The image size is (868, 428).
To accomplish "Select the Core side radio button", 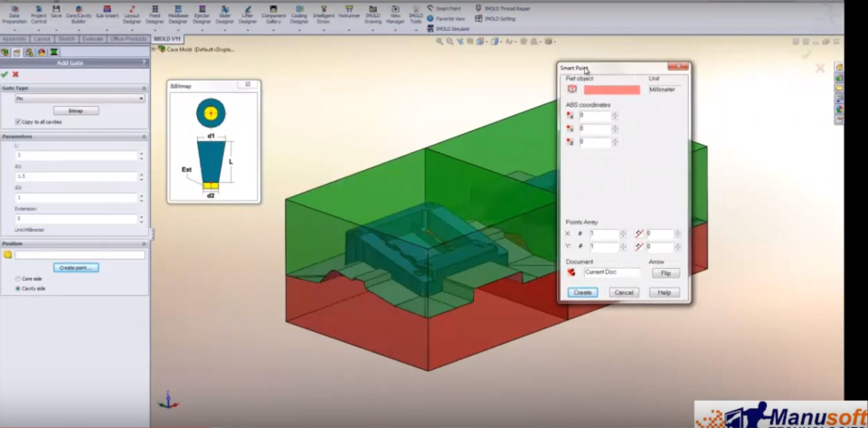I will (x=18, y=279).
